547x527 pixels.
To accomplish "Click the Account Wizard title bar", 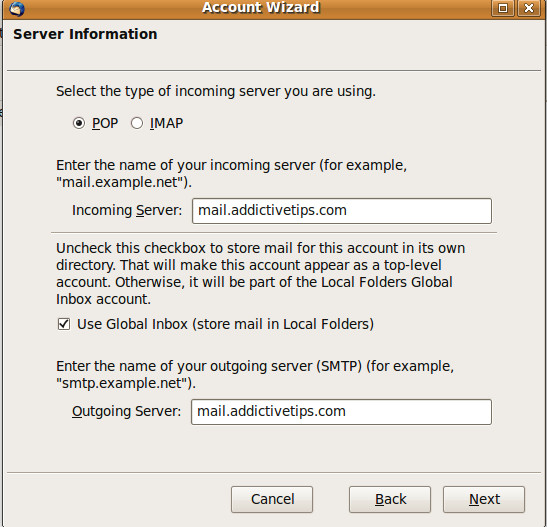I will (x=261, y=8).
